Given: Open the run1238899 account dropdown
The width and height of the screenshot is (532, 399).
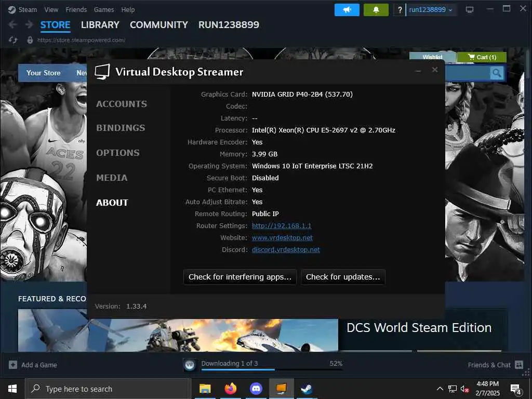Looking at the screenshot, I should 431,10.
